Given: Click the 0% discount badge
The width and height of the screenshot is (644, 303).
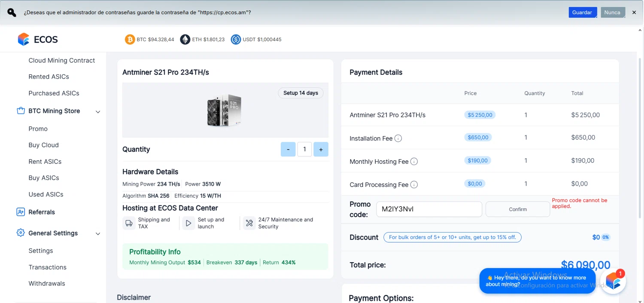Looking at the screenshot, I should click(x=605, y=237).
